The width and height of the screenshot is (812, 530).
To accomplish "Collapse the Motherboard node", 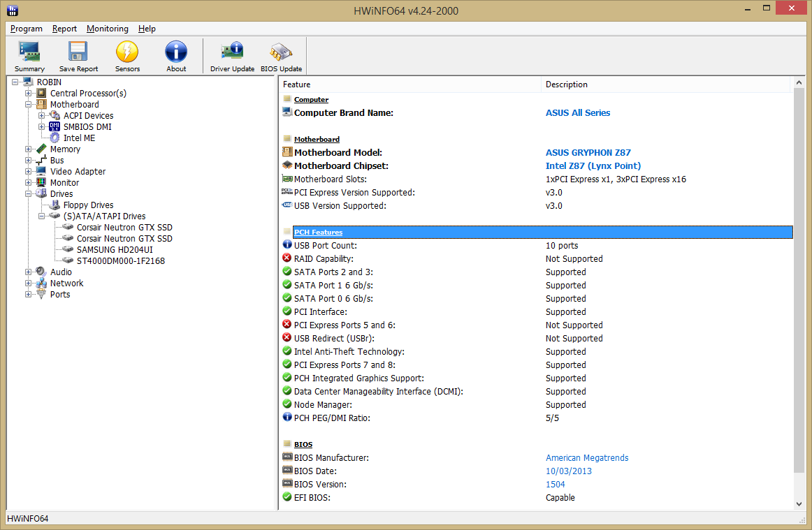I will [x=29, y=105].
